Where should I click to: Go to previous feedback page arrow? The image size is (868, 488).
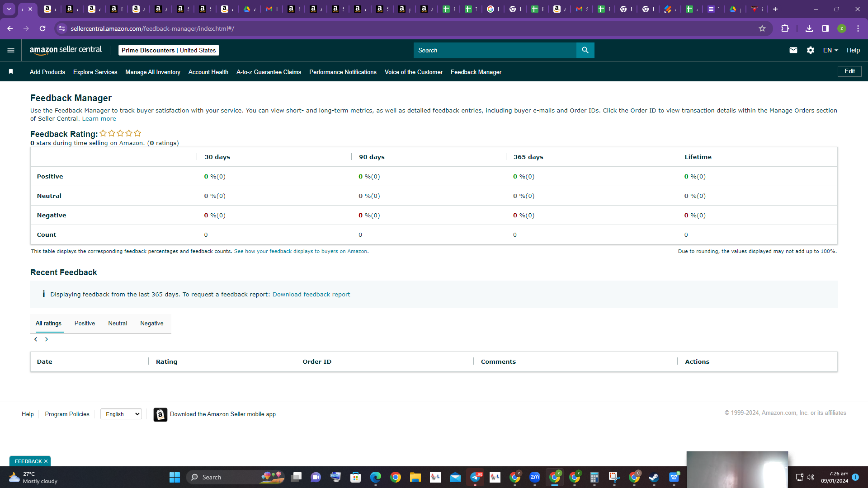[36, 339]
